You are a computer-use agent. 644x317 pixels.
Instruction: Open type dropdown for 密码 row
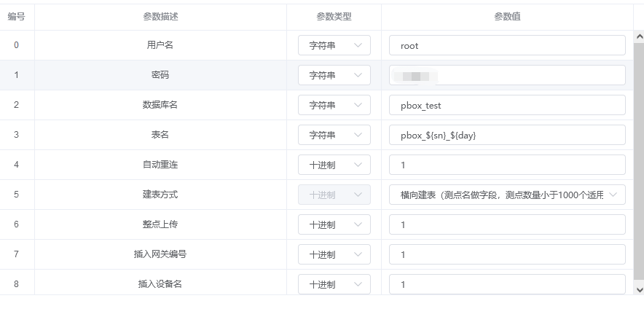334,75
